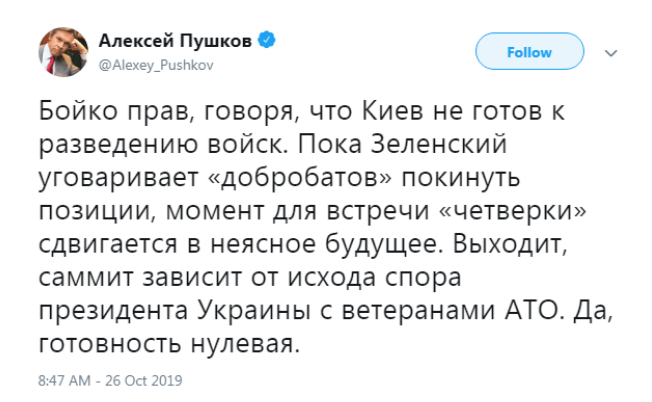
Task: Open Алексей Пушков's profile photo
Action: [x=61, y=52]
